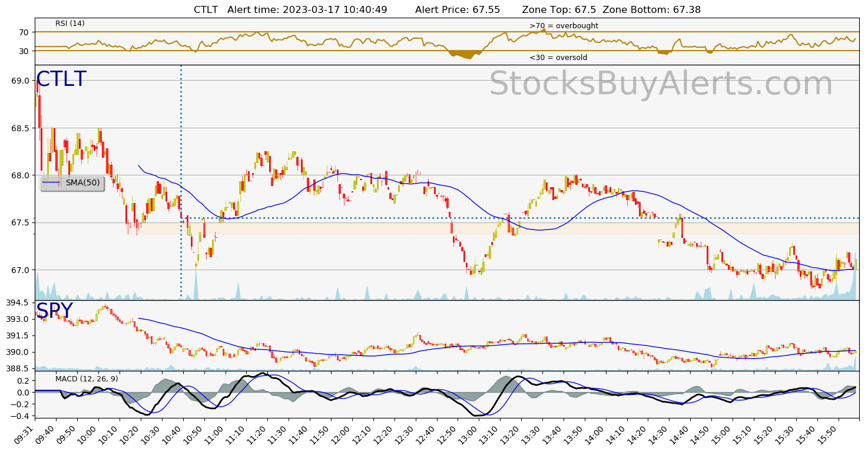
Task: Click the MACD (12, 26, 9) label
Action: 87,379
